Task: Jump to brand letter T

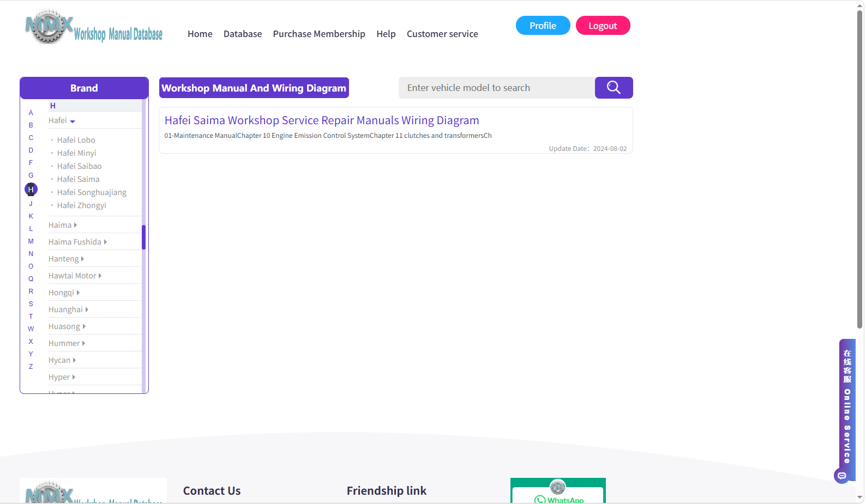Action: point(31,317)
